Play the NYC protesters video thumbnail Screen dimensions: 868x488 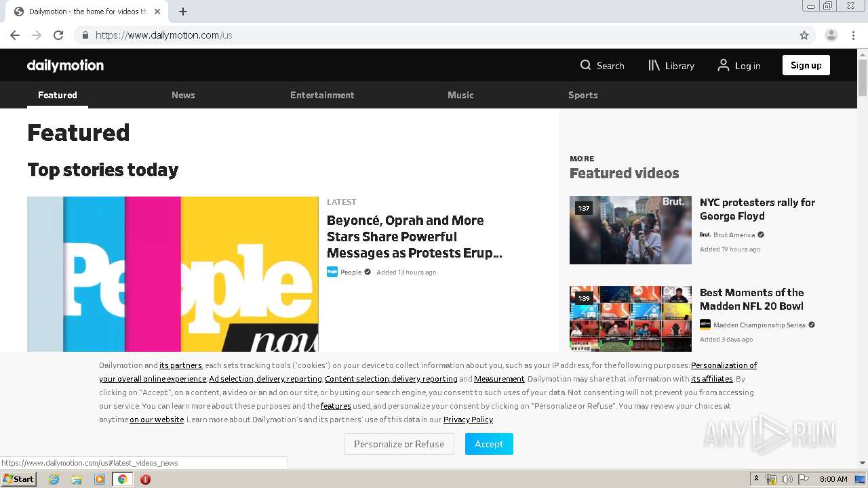tap(631, 230)
